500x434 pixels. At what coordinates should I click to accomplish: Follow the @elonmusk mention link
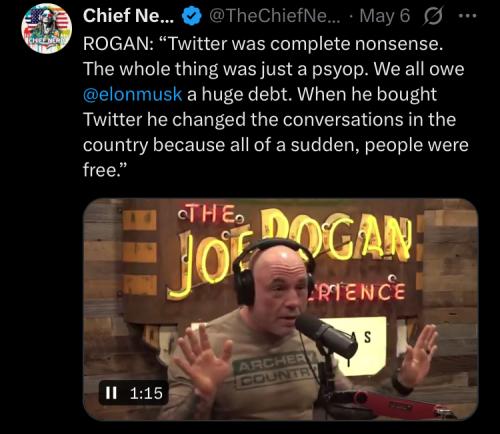(132, 94)
